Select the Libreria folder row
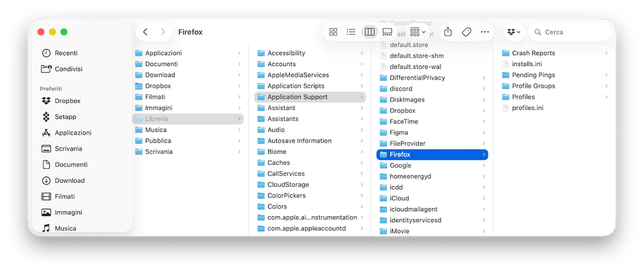 point(188,119)
